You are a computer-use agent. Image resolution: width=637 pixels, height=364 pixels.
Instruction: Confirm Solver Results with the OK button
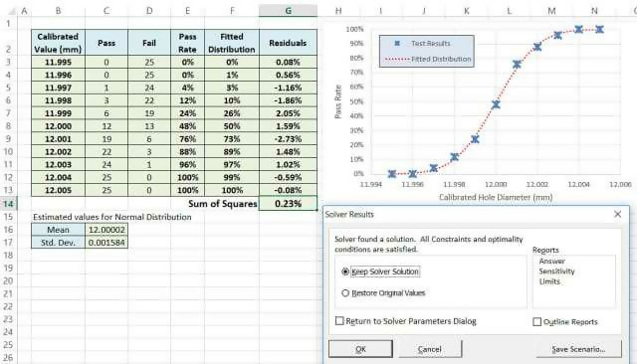pyautogui.click(x=360, y=348)
